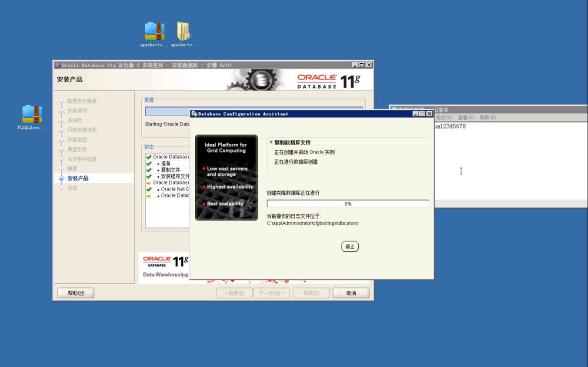Click the green check beside 安装程序文件
The width and height of the screenshot is (588, 367).
[149, 176]
